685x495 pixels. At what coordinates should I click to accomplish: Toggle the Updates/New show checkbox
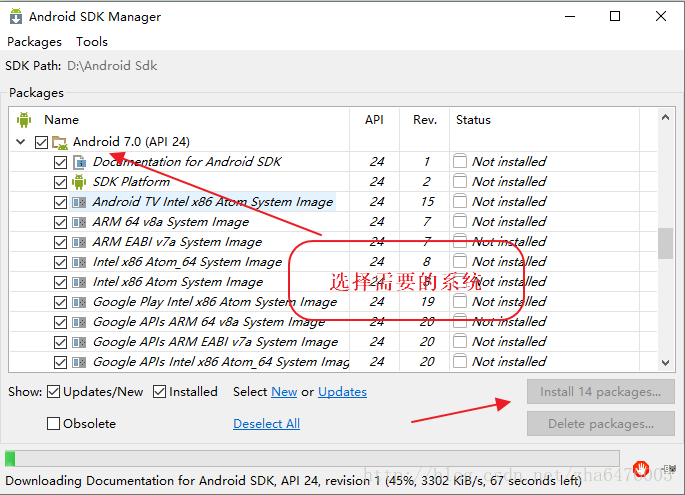[53, 392]
